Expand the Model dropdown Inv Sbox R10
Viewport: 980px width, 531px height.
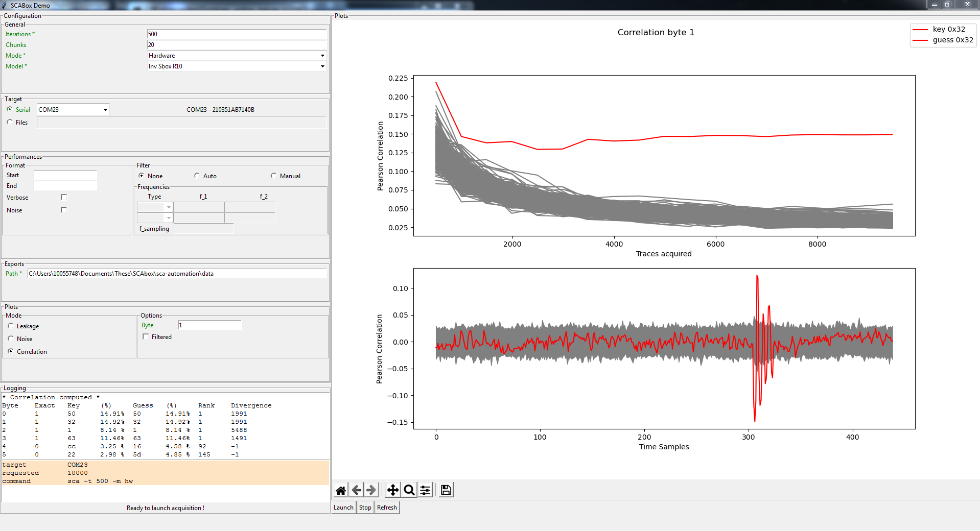pos(322,66)
